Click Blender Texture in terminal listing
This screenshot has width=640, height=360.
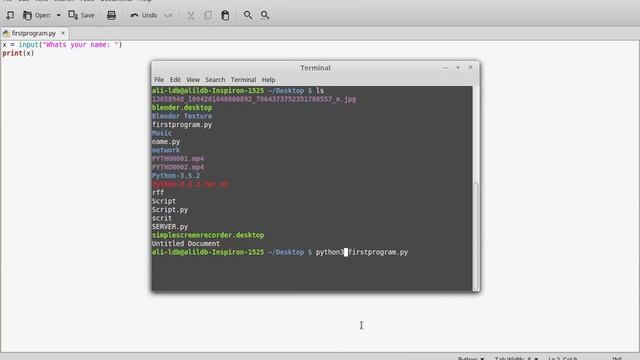tap(182, 116)
